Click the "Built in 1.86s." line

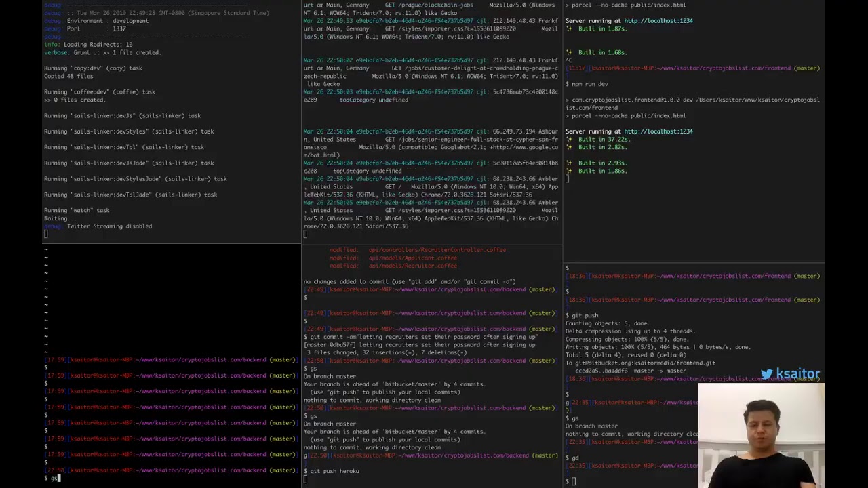(596, 171)
